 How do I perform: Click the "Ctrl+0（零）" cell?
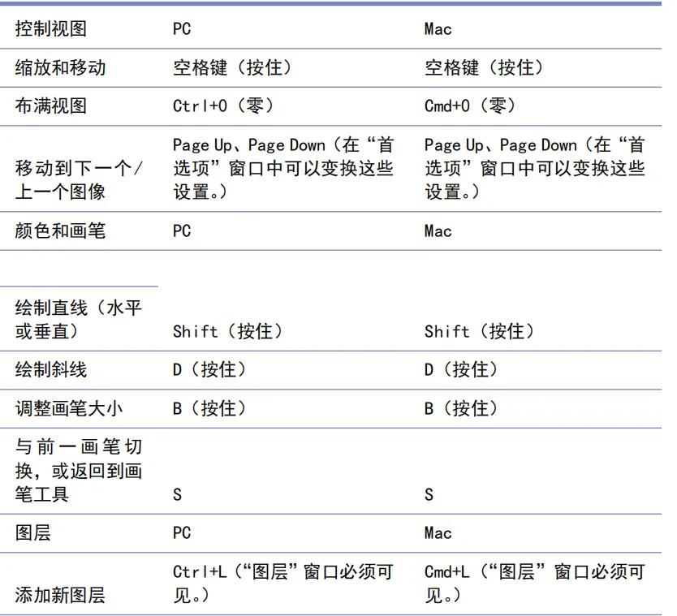pos(223,106)
